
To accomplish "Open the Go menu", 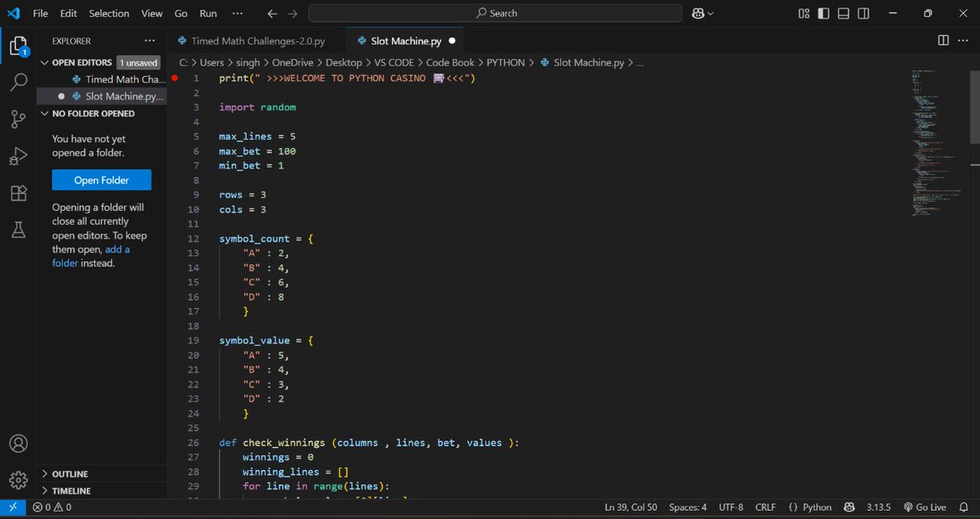I will point(181,13).
